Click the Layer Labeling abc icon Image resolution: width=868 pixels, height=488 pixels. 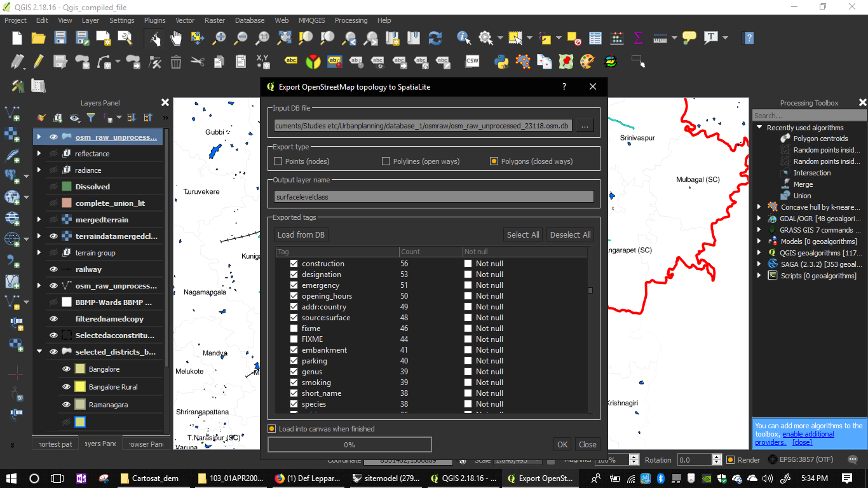[x=291, y=62]
